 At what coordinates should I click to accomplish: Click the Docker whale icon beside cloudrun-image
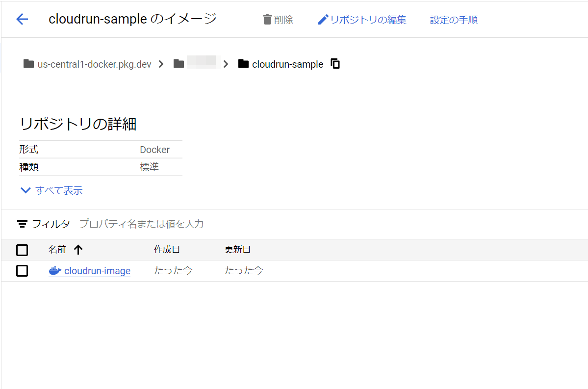point(54,270)
